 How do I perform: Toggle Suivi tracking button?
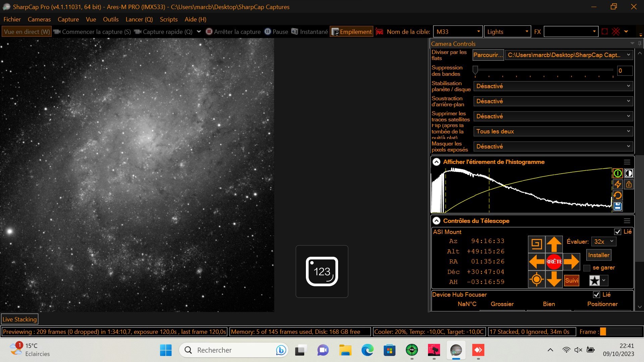[572, 280]
